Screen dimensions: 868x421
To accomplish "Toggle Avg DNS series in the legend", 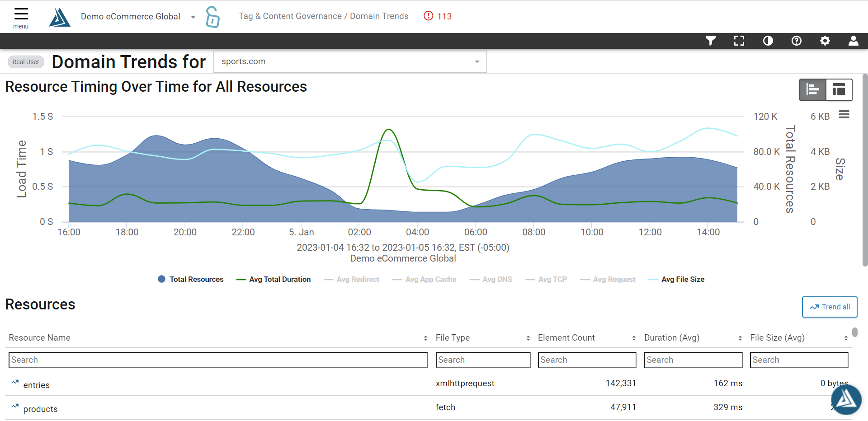I will (491, 279).
